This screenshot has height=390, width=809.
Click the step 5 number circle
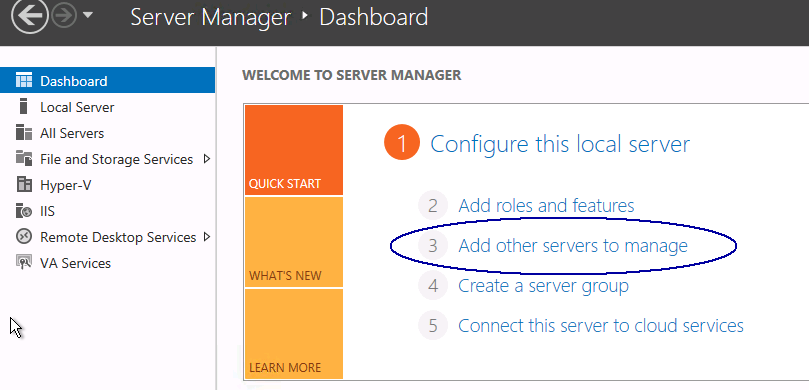(x=432, y=326)
